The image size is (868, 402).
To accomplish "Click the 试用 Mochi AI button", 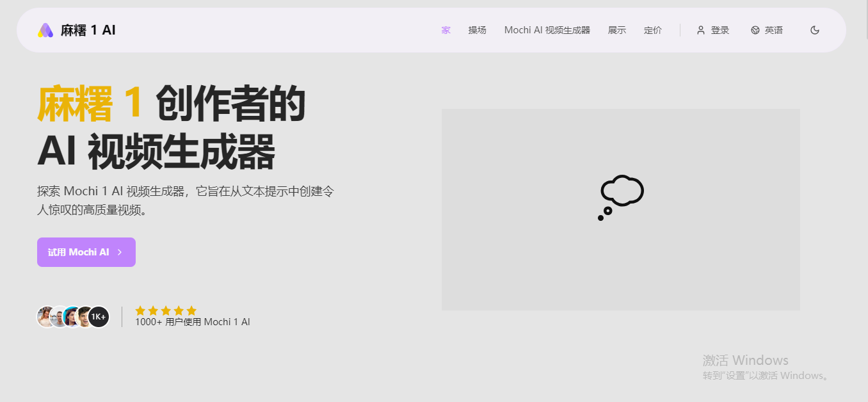I will [x=86, y=252].
